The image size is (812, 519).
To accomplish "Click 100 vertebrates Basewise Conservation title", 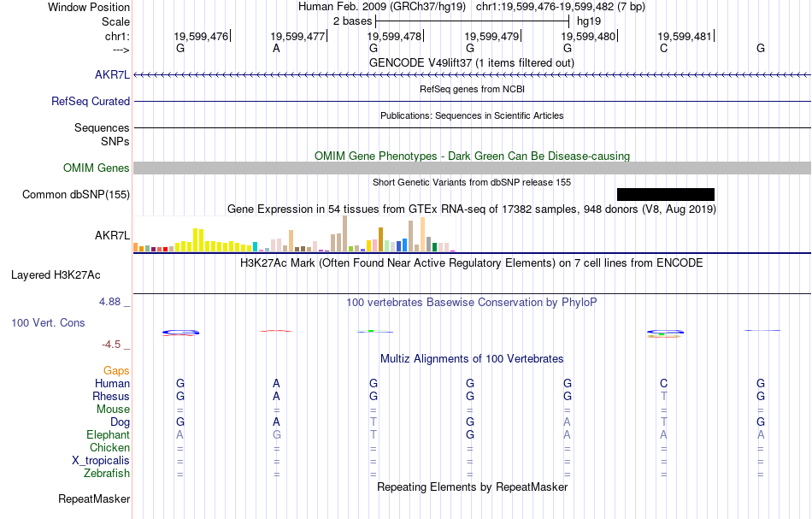I will (x=472, y=303).
